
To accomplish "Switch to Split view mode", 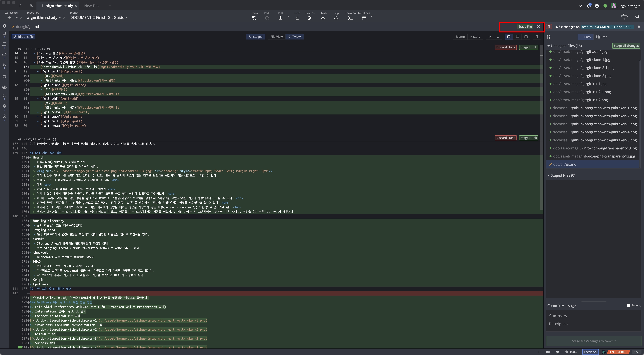I will (526, 37).
